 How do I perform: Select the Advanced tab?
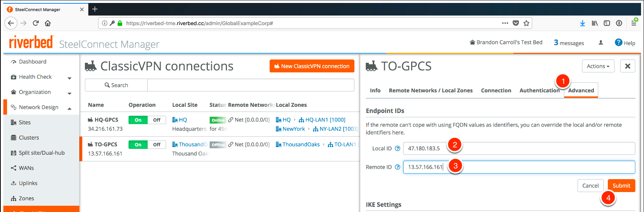[581, 90]
